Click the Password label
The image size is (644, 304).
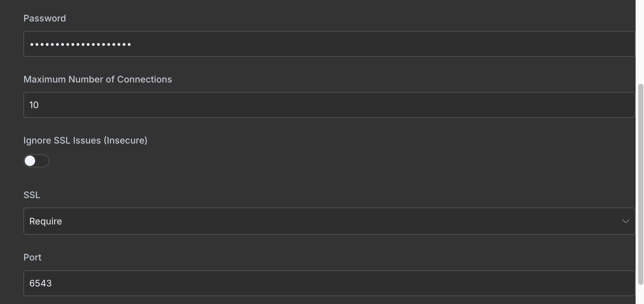coord(45,18)
